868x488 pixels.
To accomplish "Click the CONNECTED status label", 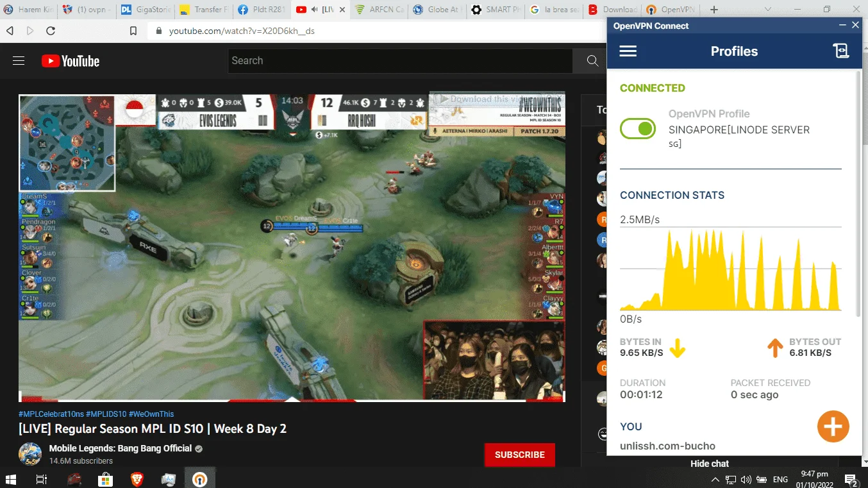I will coord(652,88).
